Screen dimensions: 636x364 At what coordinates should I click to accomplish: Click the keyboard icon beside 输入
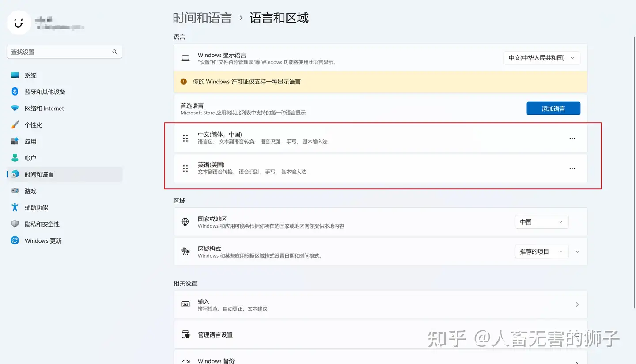point(185,304)
